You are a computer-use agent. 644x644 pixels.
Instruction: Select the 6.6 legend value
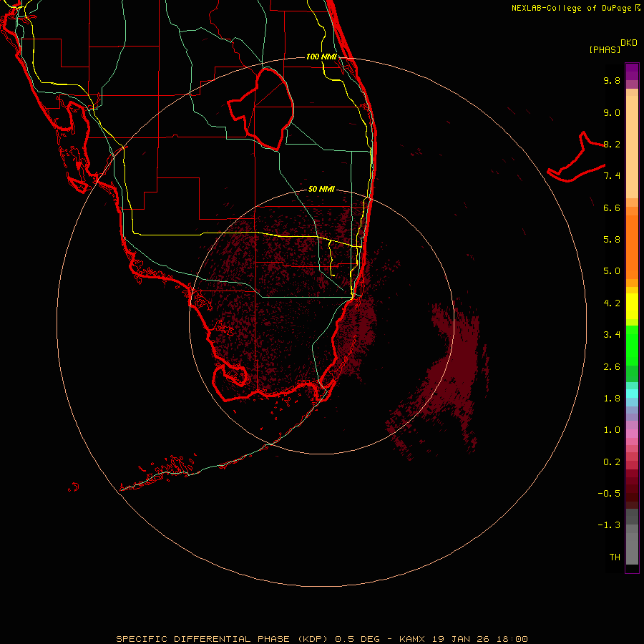click(x=612, y=208)
